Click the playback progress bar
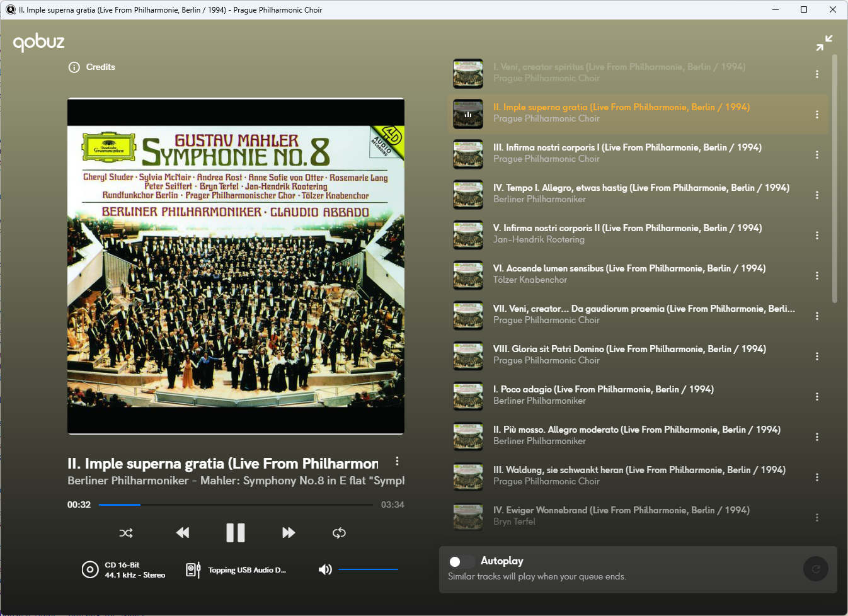This screenshot has width=848, height=616. (x=236, y=505)
